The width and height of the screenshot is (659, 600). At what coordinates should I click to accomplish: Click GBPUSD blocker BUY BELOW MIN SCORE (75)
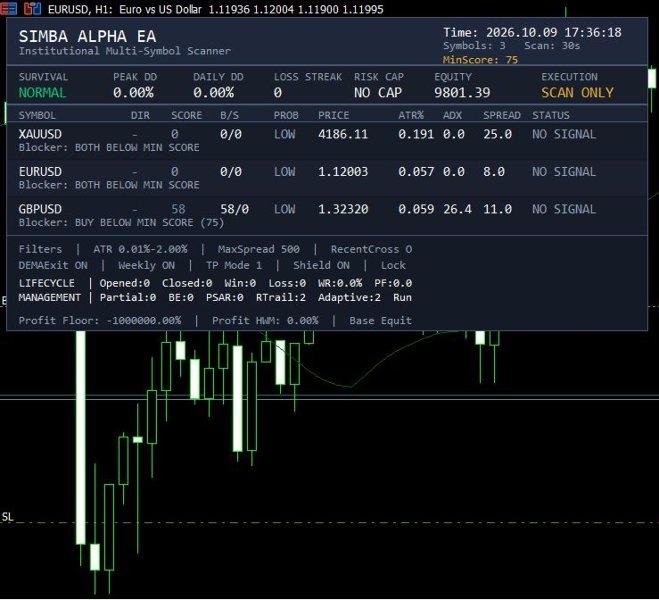coord(149,223)
